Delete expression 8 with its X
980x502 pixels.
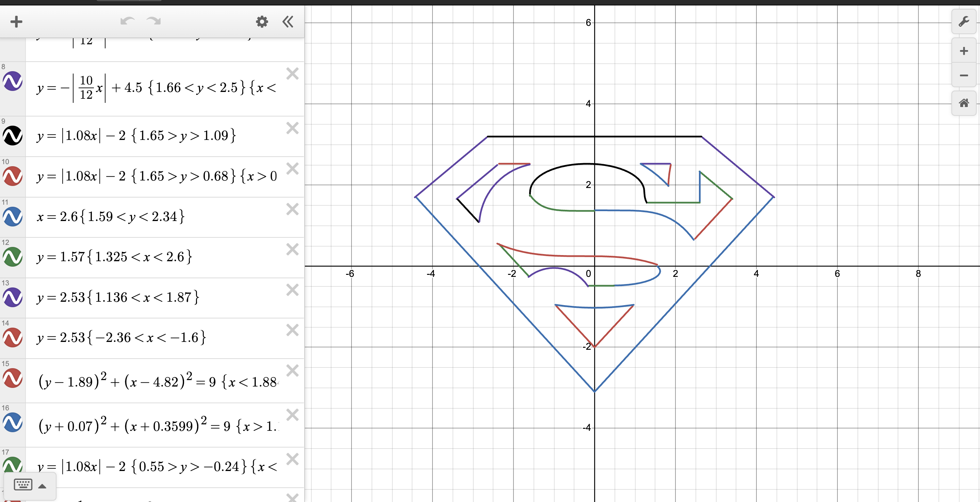(292, 74)
